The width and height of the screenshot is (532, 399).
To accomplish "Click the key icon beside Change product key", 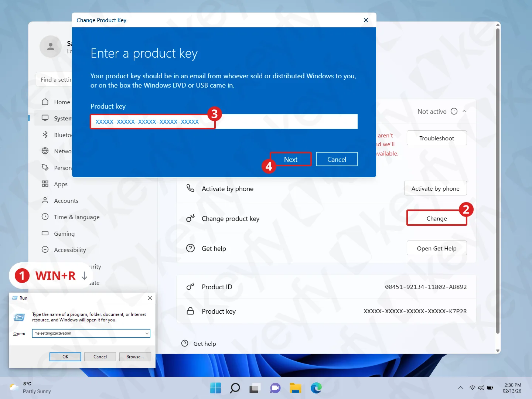I will click(190, 218).
